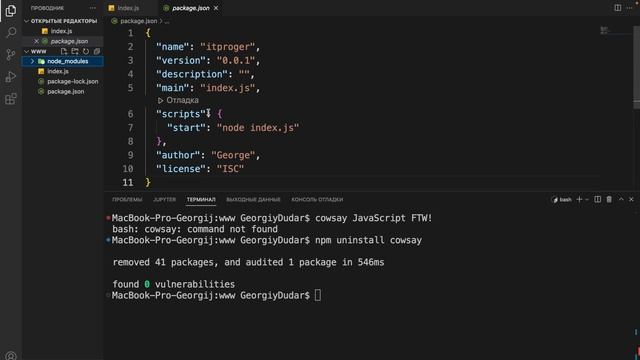Click the breadcrumb ellipsis after package.json

point(167,21)
